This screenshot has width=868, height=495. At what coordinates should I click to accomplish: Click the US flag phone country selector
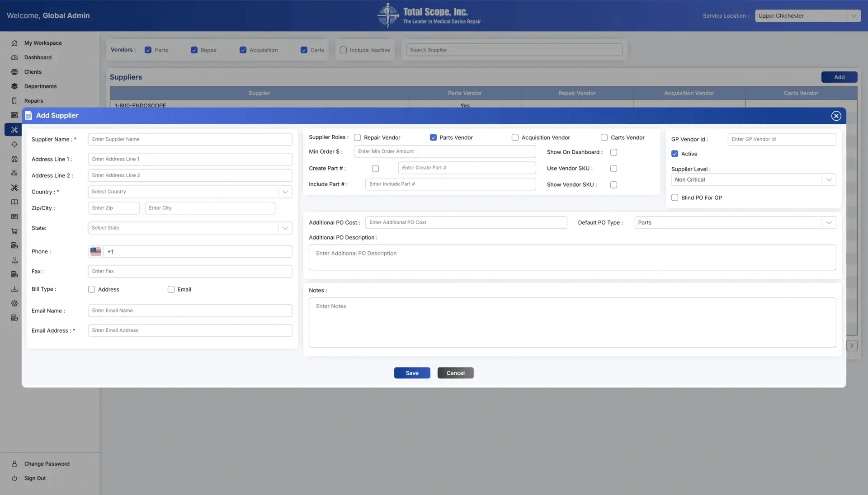coord(96,252)
